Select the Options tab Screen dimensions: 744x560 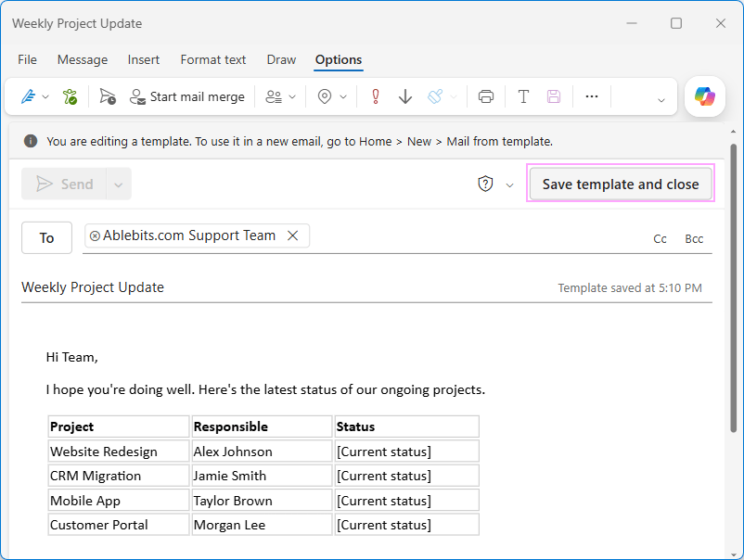tap(339, 59)
